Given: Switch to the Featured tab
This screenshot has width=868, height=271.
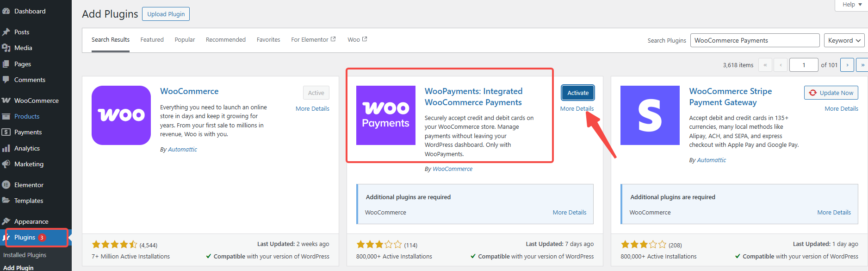Looking at the screenshot, I should [x=152, y=40].
